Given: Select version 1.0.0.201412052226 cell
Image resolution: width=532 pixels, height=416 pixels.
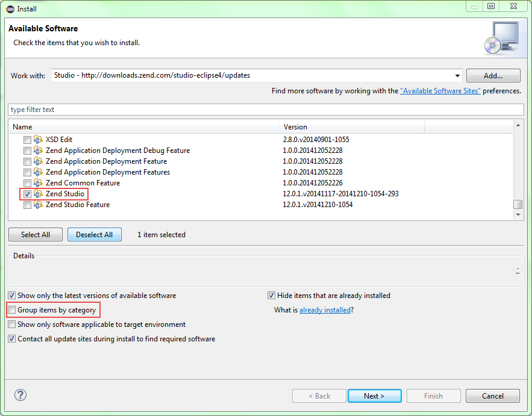Looking at the screenshot, I should coord(313,183).
